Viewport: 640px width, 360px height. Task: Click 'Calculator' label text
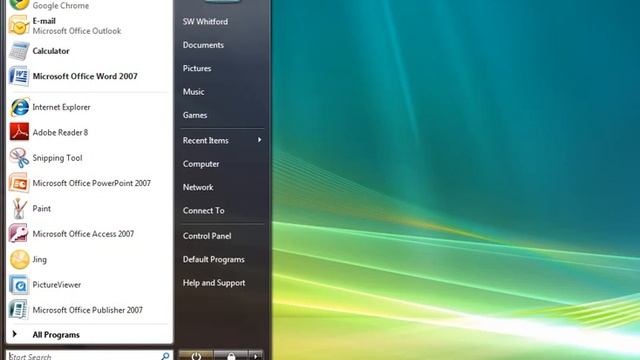tap(51, 51)
